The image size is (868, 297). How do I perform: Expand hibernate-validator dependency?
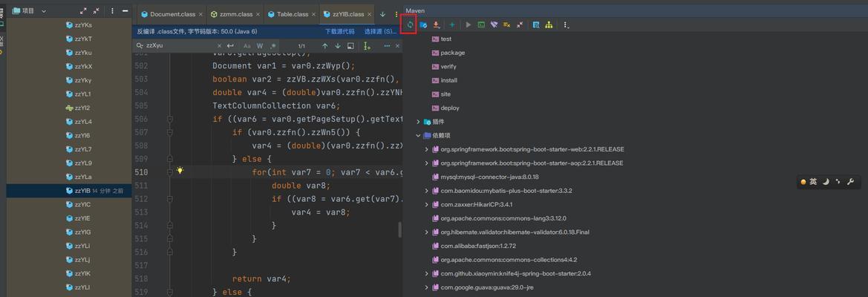[x=426, y=232]
